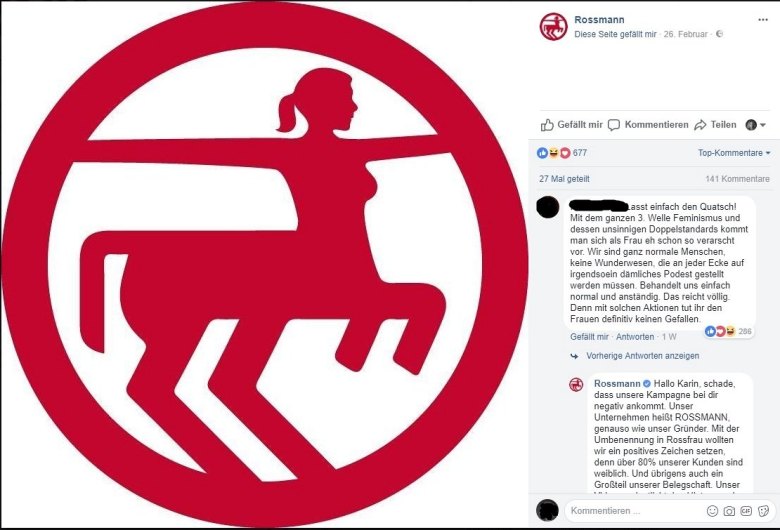
Task: Click the Rossmann page profile logo
Action: (553, 26)
